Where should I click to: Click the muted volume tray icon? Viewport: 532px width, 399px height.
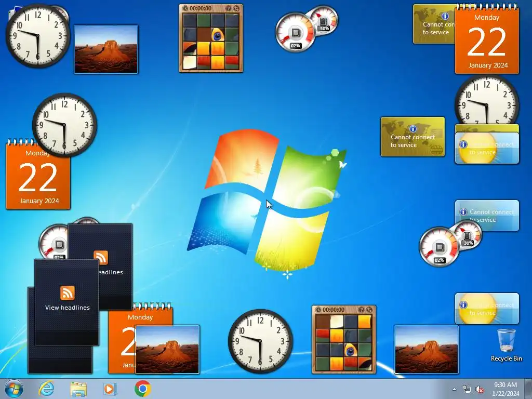click(x=480, y=389)
